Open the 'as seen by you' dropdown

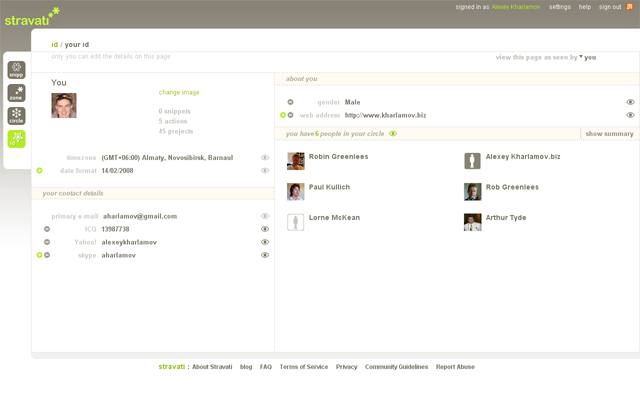[x=588, y=58]
